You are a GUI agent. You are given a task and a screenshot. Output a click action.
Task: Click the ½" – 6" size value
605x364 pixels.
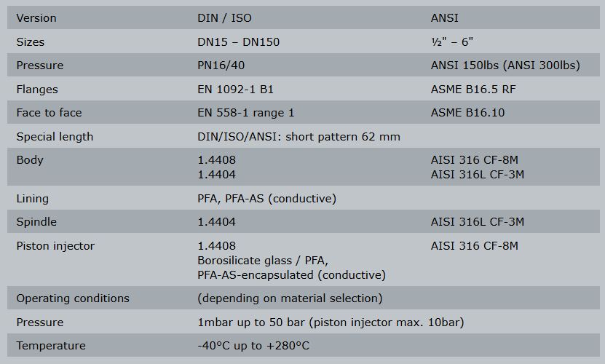[x=456, y=41]
